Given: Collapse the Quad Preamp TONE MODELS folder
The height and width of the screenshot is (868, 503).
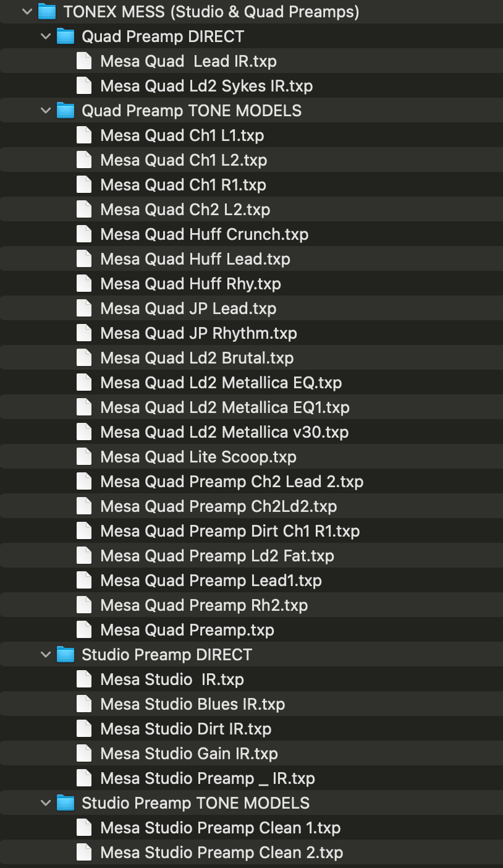Looking at the screenshot, I should click(45, 111).
